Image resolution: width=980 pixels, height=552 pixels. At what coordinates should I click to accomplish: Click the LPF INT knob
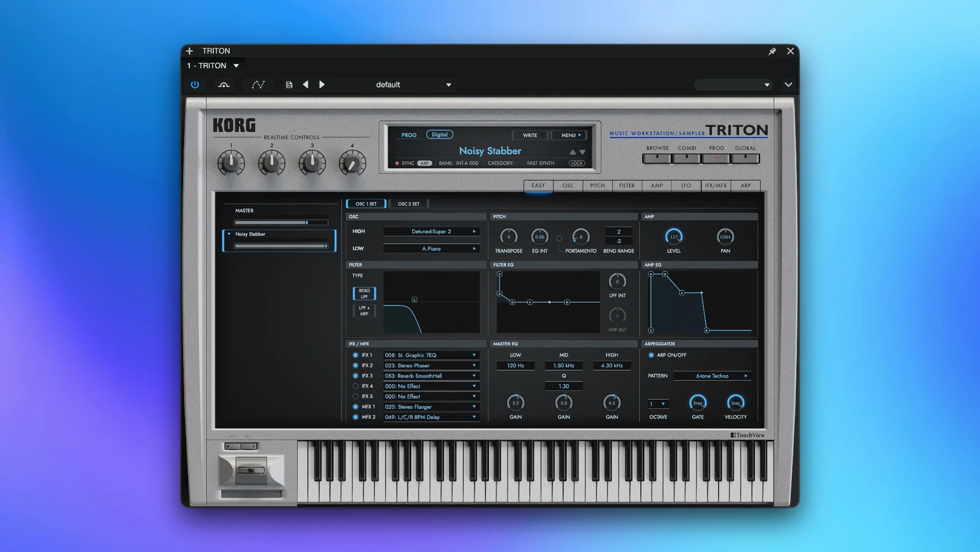point(617,281)
